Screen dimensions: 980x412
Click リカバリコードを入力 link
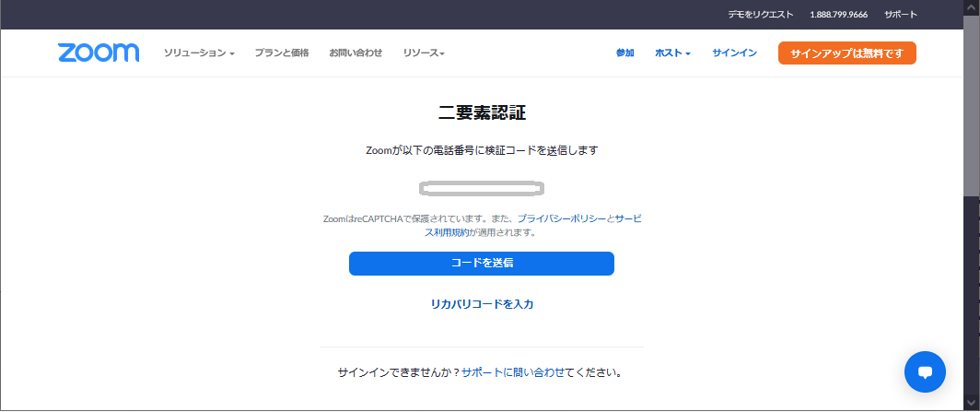(482, 304)
